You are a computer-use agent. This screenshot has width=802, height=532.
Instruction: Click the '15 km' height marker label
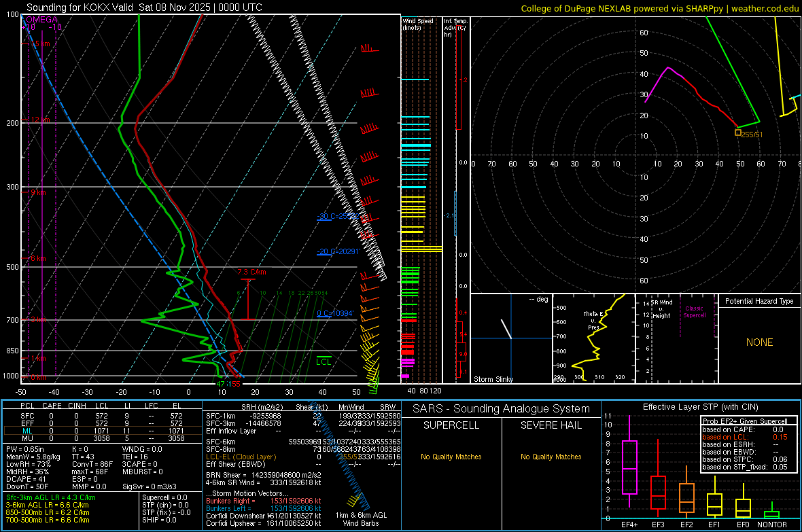click(x=40, y=43)
